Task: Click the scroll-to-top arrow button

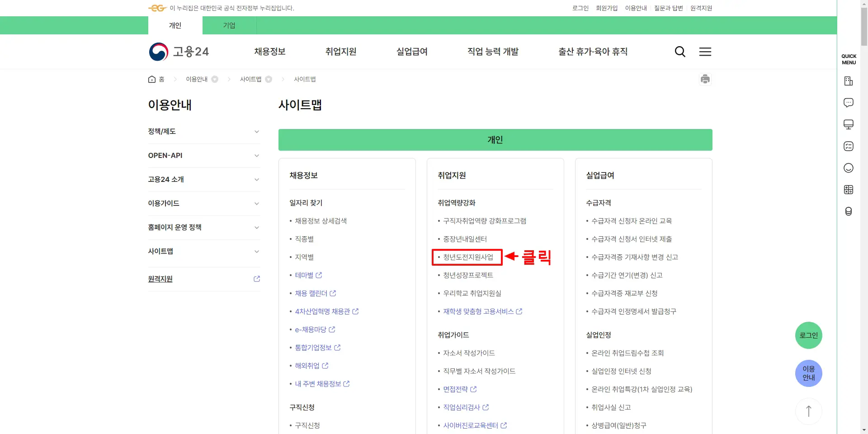Action: click(809, 411)
